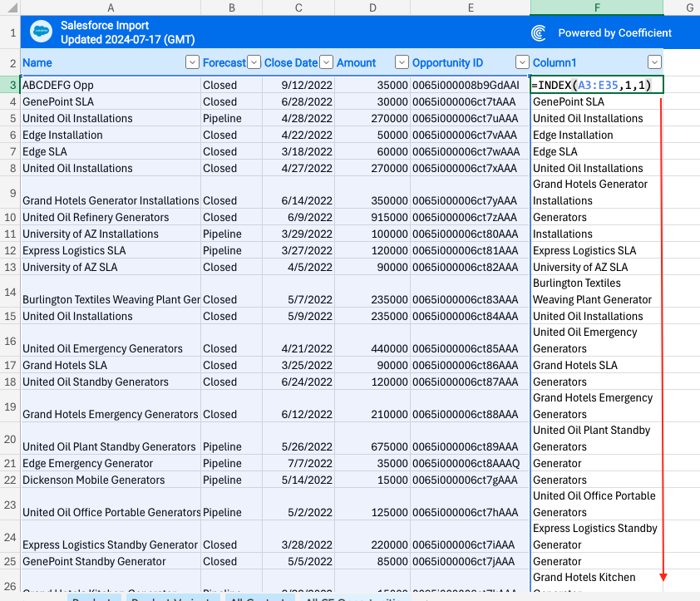
Task: Select close date 7/7/2022
Action: click(x=298, y=464)
